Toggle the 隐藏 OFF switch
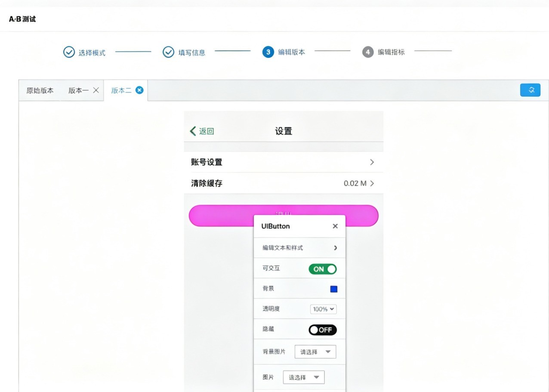This screenshot has height=392, width=549. coord(323,330)
